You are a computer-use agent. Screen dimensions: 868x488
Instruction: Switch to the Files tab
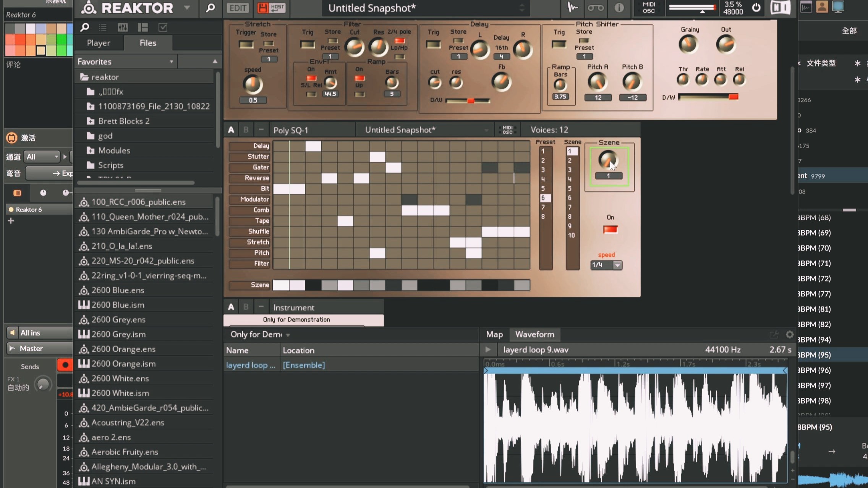(x=148, y=43)
